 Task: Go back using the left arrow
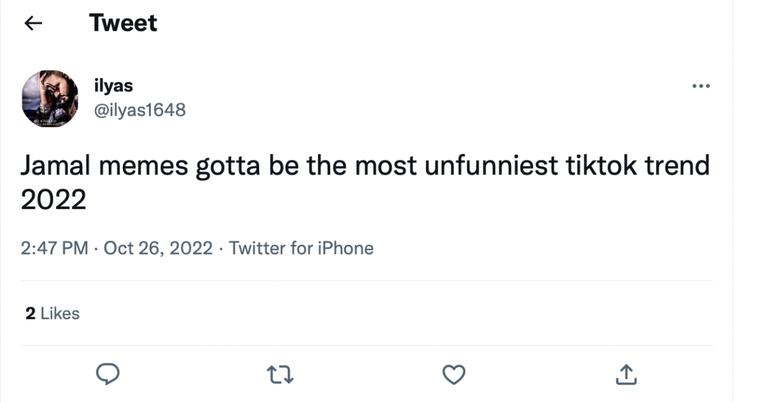coord(34,23)
